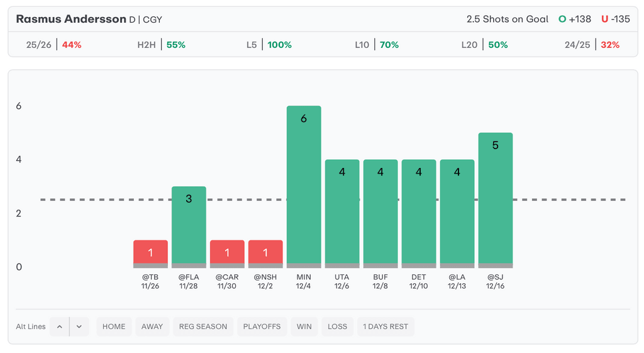Enable the PLAYOFFS filter
This screenshot has height=353, width=644.
(262, 327)
